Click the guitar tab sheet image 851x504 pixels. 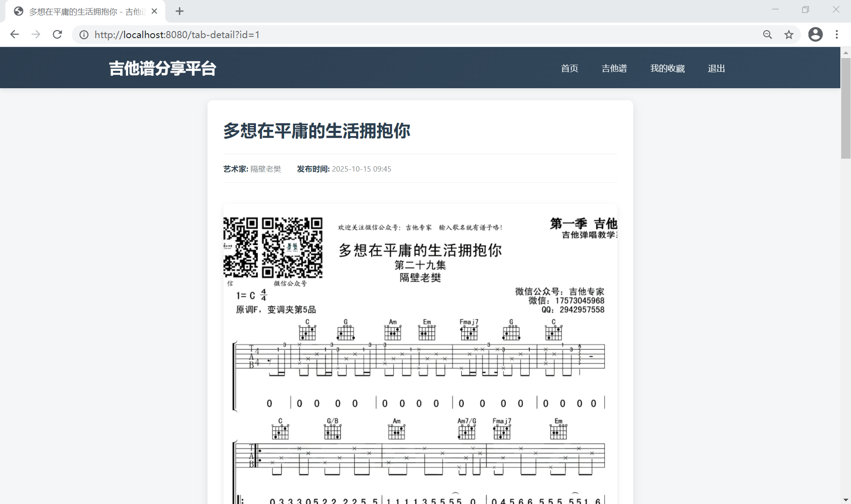pos(420,355)
